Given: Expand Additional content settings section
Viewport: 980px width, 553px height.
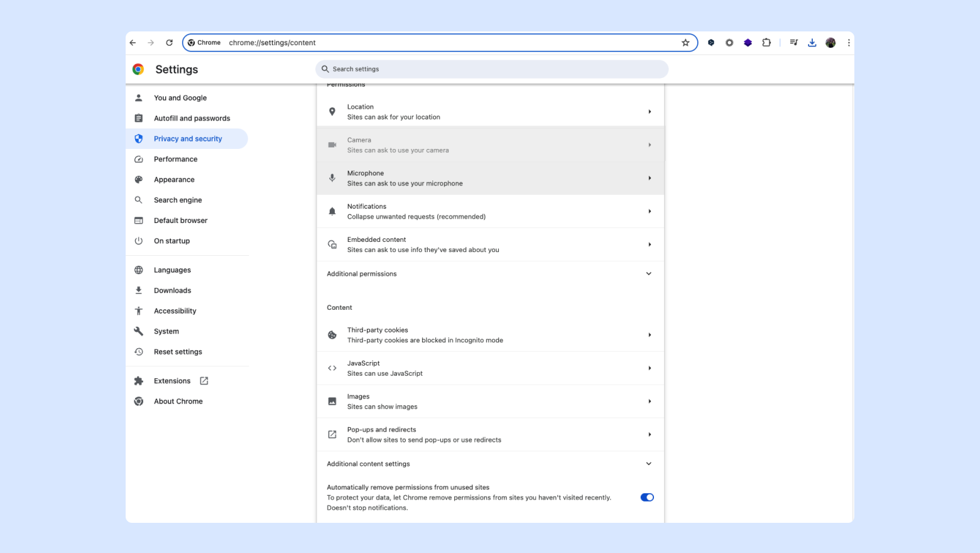Looking at the screenshot, I should (x=648, y=464).
